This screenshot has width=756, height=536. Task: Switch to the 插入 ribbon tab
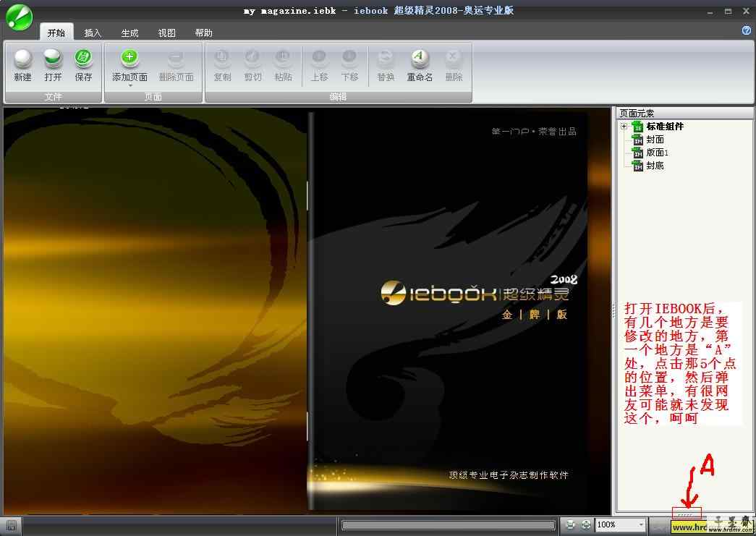pyautogui.click(x=93, y=33)
